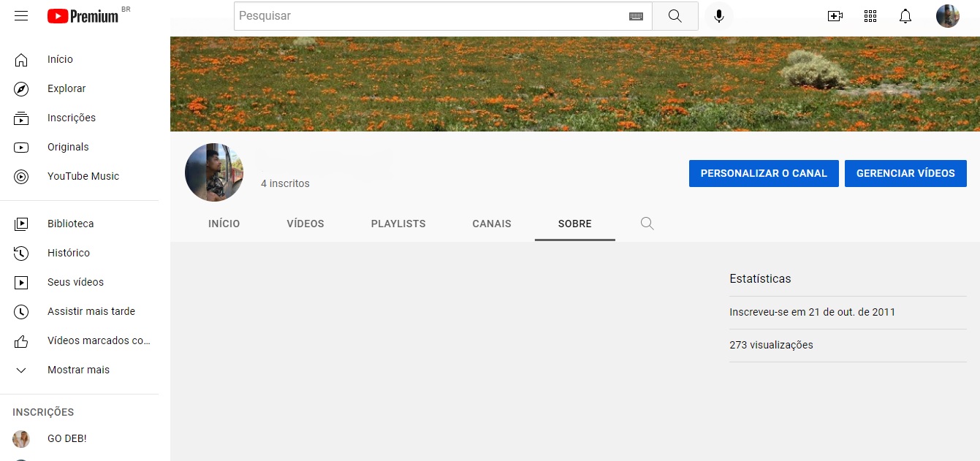Click the create video icon

(835, 15)
